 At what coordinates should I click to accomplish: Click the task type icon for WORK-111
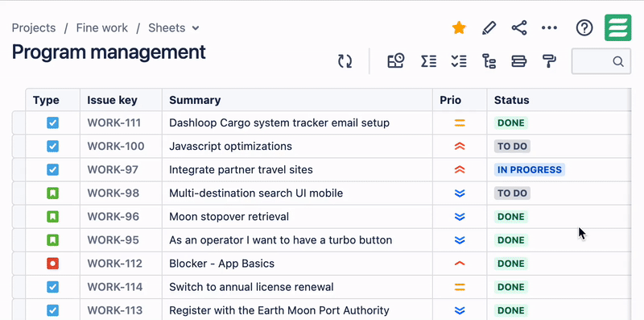[x=52, y=123]
